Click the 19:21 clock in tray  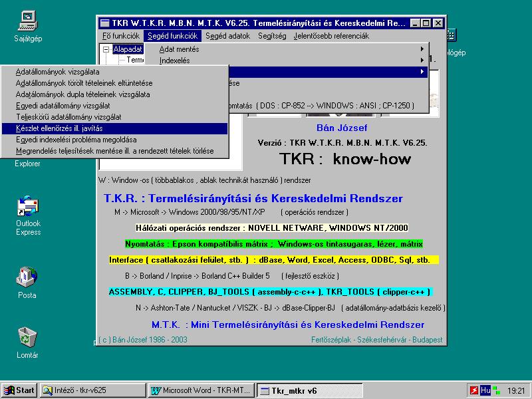[x=517, y=391]
